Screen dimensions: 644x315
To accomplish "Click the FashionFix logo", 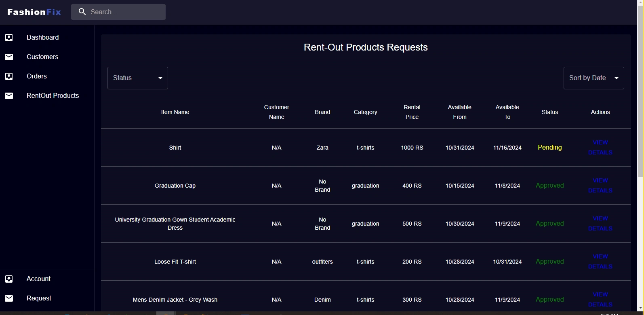I will pyautogui.click(x=34, y=12).
